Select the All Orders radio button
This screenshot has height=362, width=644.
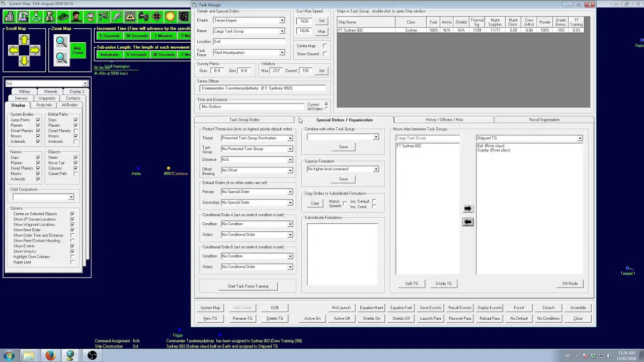click(327, 109)
